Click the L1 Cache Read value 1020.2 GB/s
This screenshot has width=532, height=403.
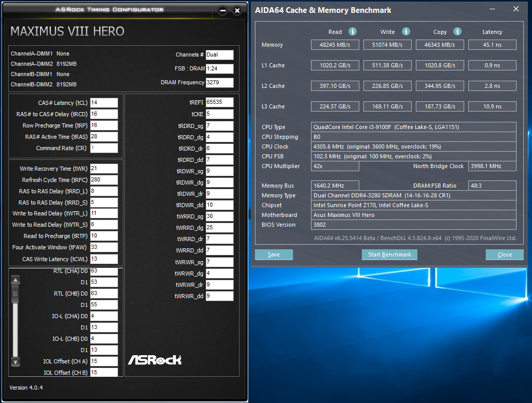coord(335,65)
